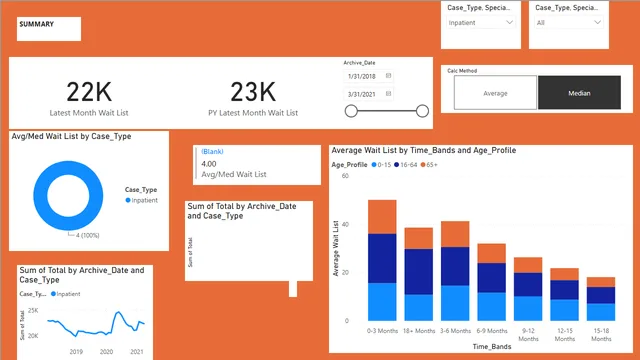640x360 pixels.
Task: Click the 2020 axis label on line chart
Action: (x=106, y=351)
